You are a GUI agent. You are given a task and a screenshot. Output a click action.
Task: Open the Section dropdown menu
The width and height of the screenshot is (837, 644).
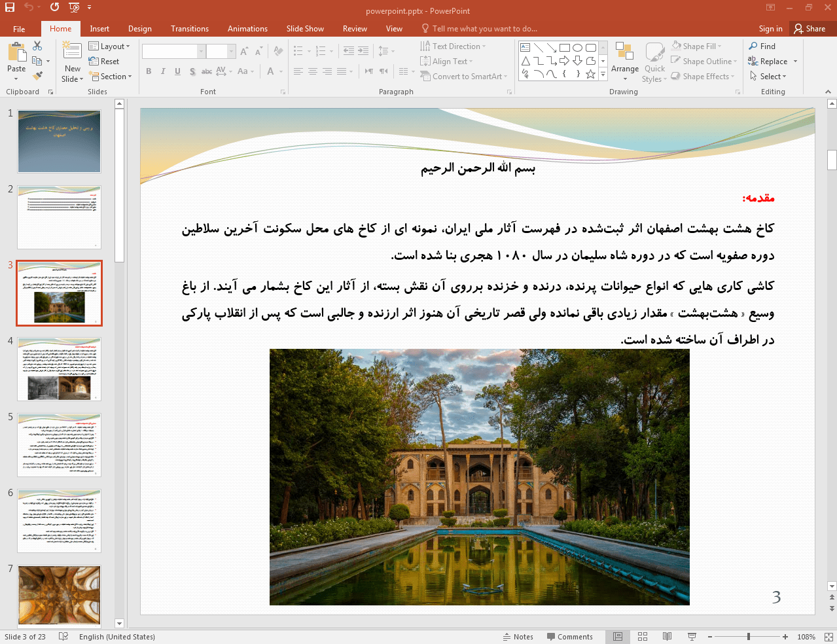pos(112,77)
